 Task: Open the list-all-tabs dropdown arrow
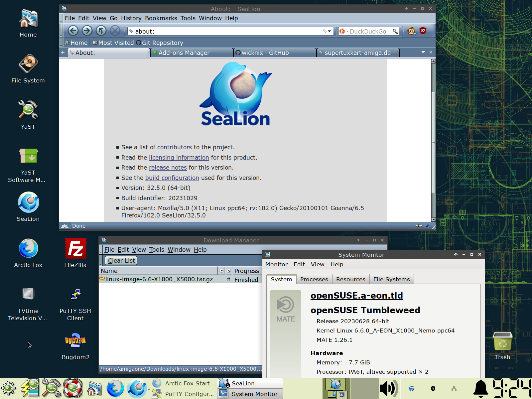click(x=423, y=52)
